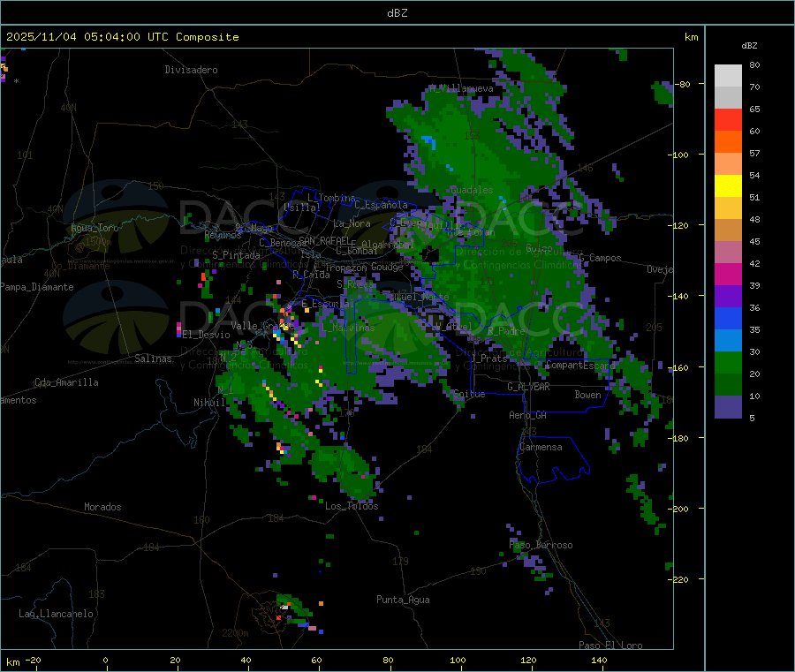Select the 'C_Española' location label
This screenshot has height=672, width=795.
click(381, 205)
